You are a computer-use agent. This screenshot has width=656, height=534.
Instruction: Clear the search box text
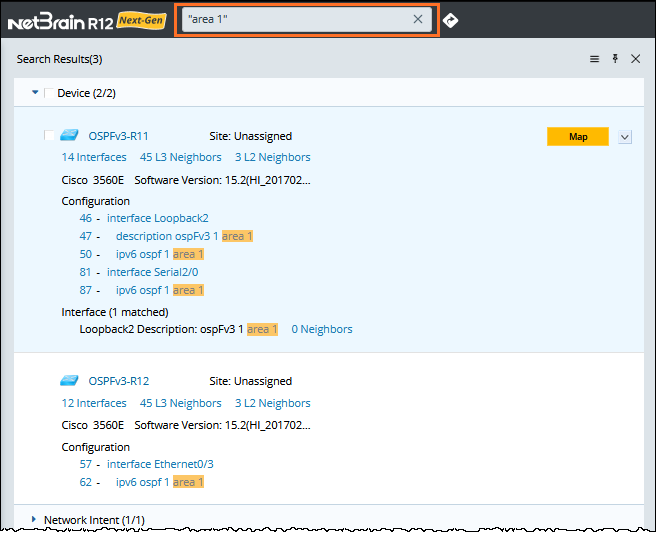pos(419,20)
